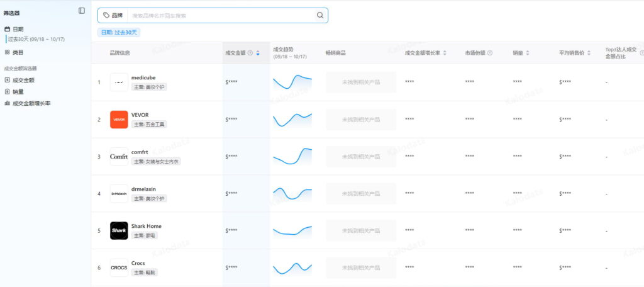Click Shark Home 主营: 家电 tag
Image resolution: width=644 pixels, height=287 pixels.
click(145, 235)
